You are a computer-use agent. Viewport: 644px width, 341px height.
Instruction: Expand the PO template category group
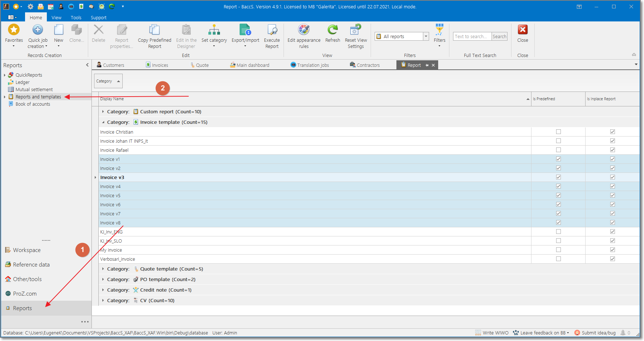pyautogui.click(x=103, y=279)
